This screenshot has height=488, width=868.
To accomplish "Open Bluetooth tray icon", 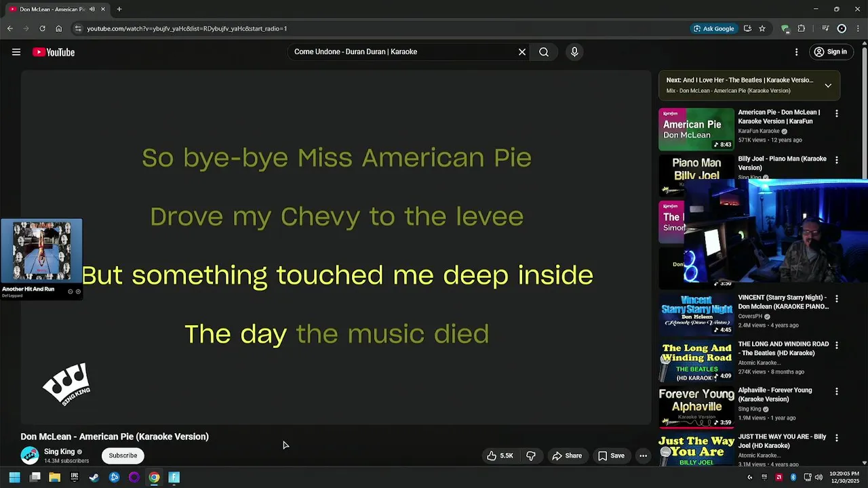I will (793, 477).
